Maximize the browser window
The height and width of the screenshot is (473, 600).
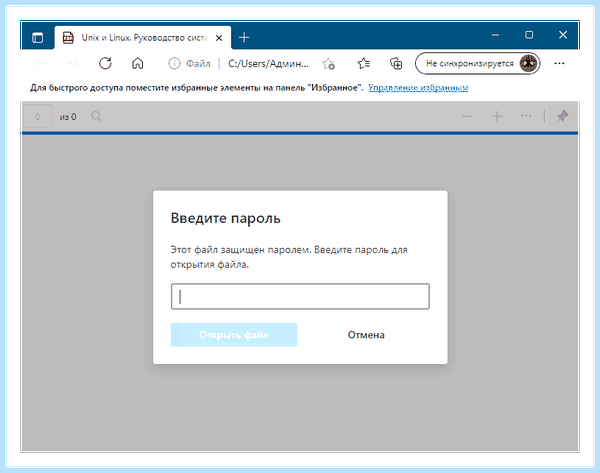point(529,35)
